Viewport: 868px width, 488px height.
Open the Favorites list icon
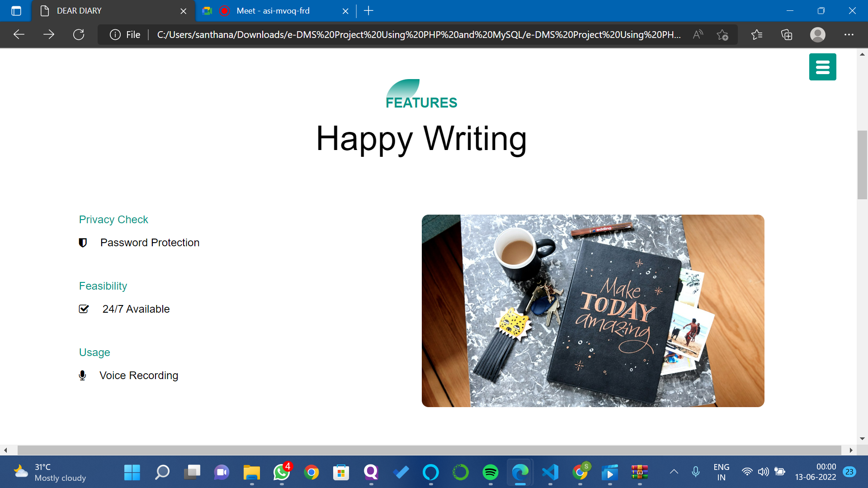[x=756, y=35]
